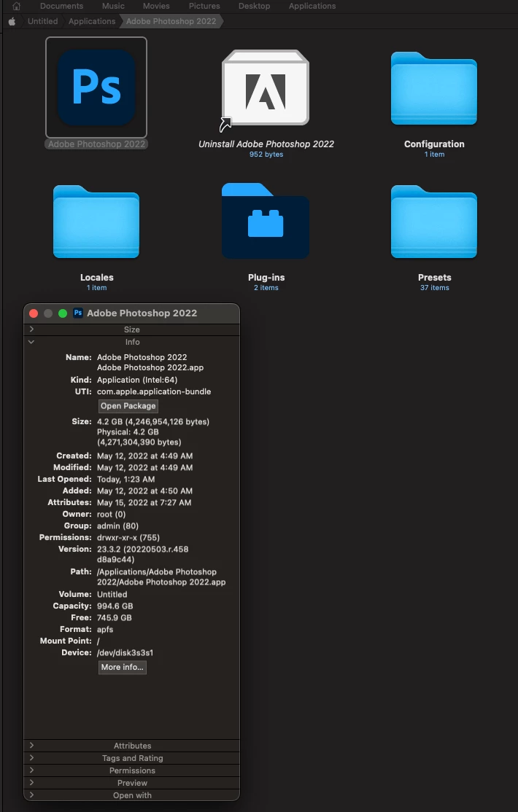Image resolution: width=518 pixels, height=812 pixels.
Task: Click the Group admin (80) value
Action: (x=117, y=526)
